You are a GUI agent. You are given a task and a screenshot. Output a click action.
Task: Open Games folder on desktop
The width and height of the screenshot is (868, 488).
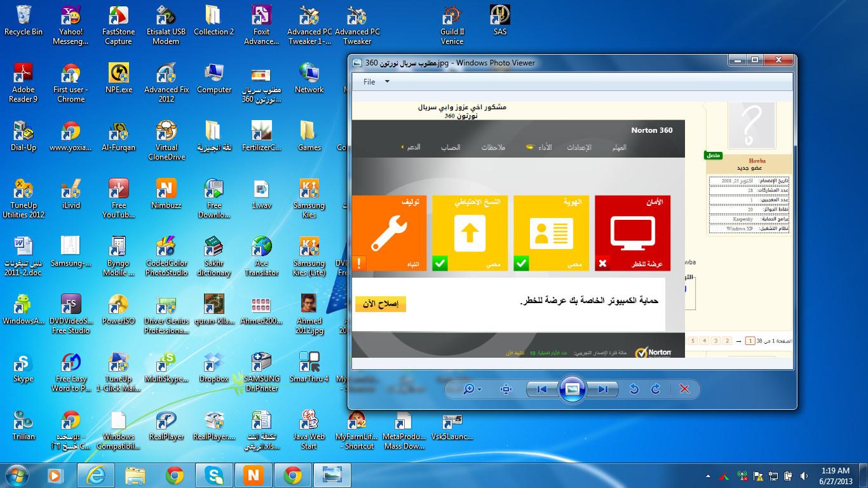(x=309, y=137)
